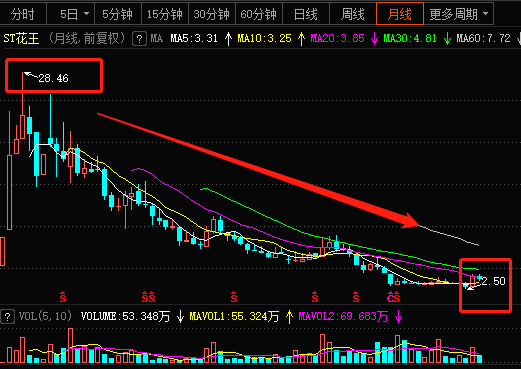Click the MAVOL1 yellow up arrow
This screenshot has height=369, width=521.
[289, 316]
